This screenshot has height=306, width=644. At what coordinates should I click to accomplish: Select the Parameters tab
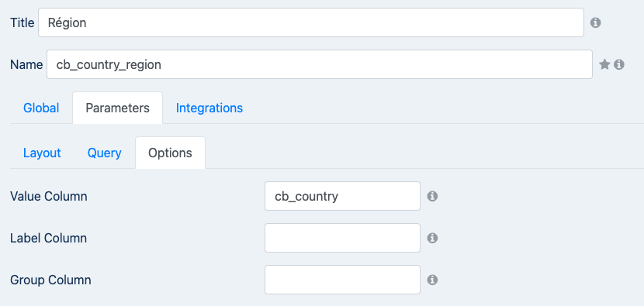[117, 108]
